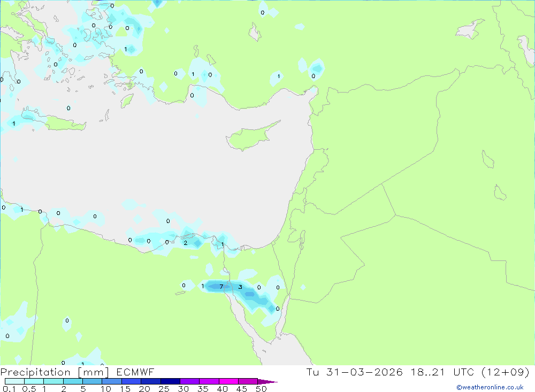Click the '45' legend scale label
The image size is (535, 392).
coord(242,389)
